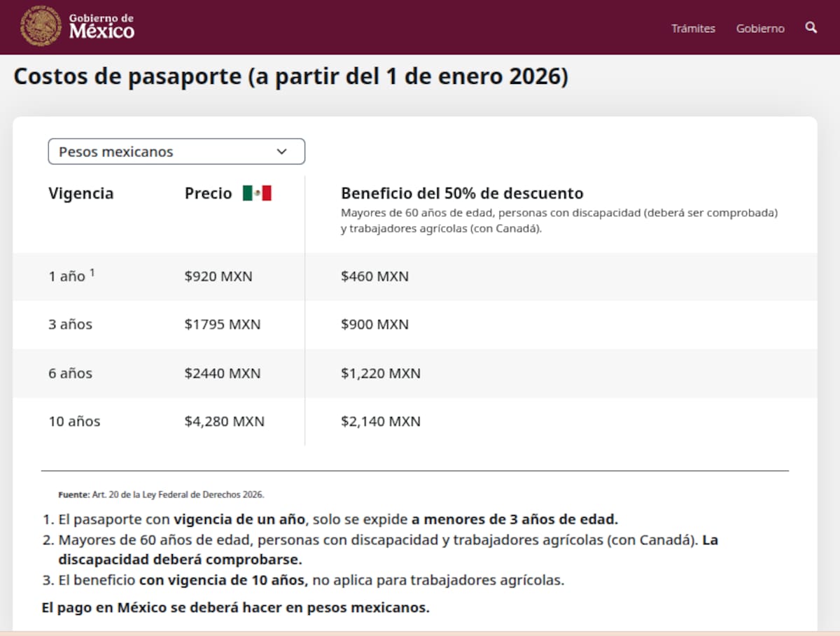This screenshot has height=636, width=840.
Task: Open the Trámites menu
Action: (693, 28)
